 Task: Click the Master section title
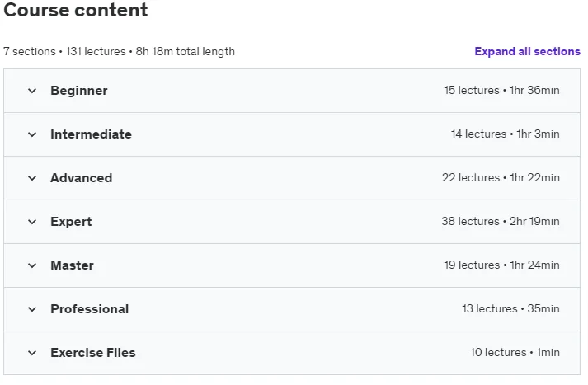point(72,265)
